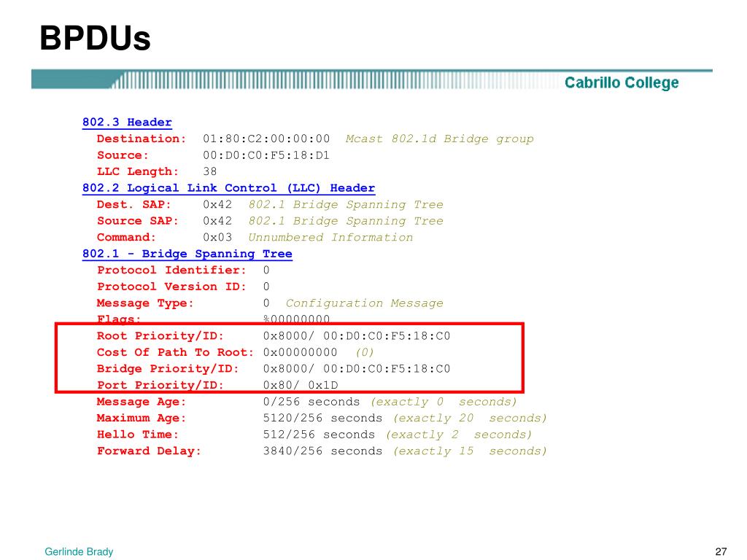Open 802.2 Logical Link Control (LLC) Header link
Viewport: 747px width, 560px height.
tap(228, 188)
